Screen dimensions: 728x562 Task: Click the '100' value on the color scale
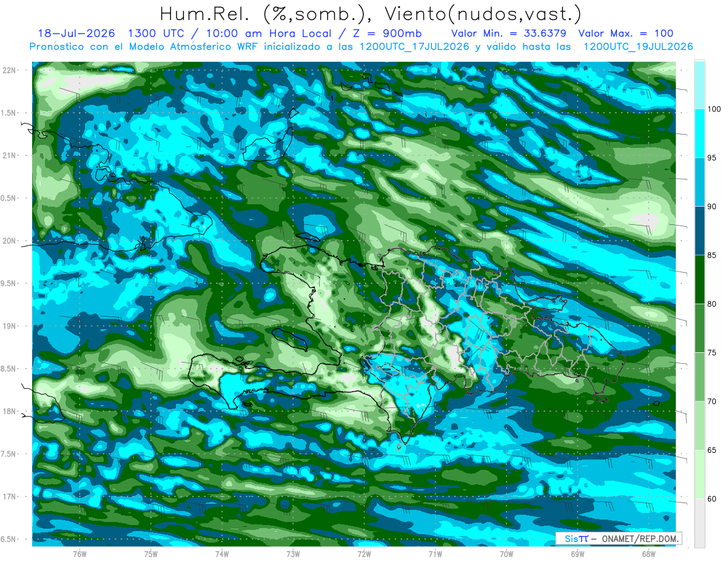pos(715,109)
